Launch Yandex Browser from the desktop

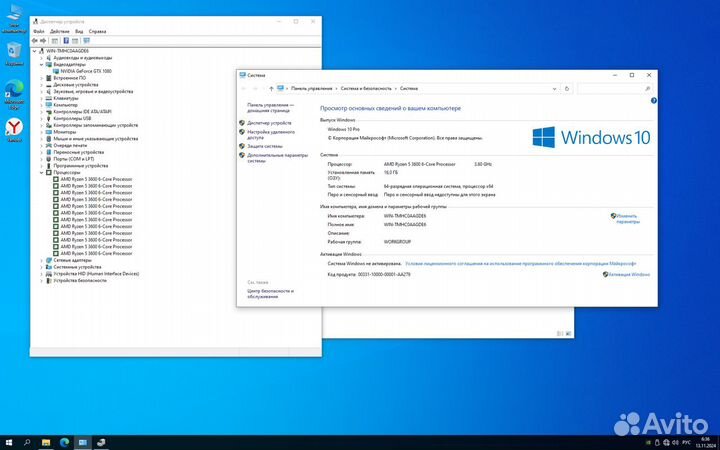point(15,127)
